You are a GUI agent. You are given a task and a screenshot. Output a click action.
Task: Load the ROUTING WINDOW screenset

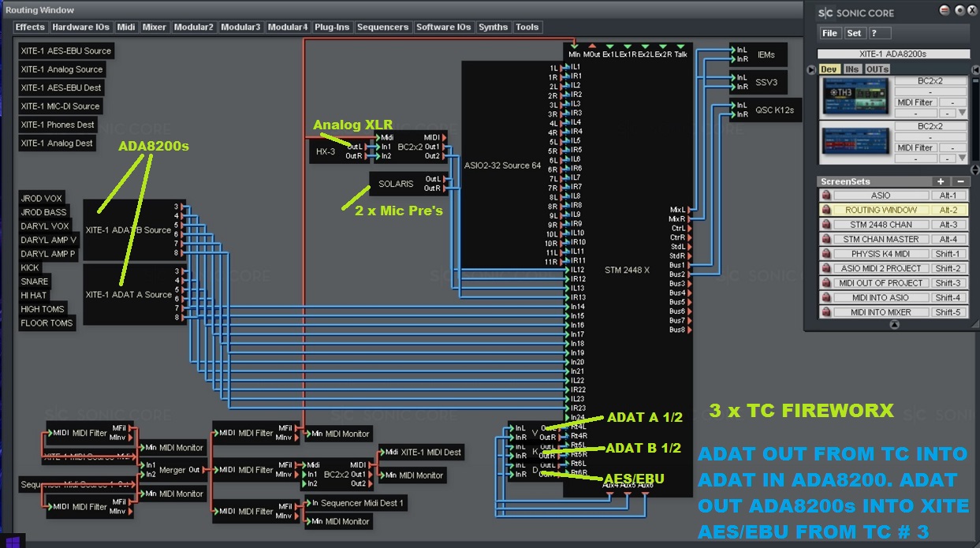point(881,211)
